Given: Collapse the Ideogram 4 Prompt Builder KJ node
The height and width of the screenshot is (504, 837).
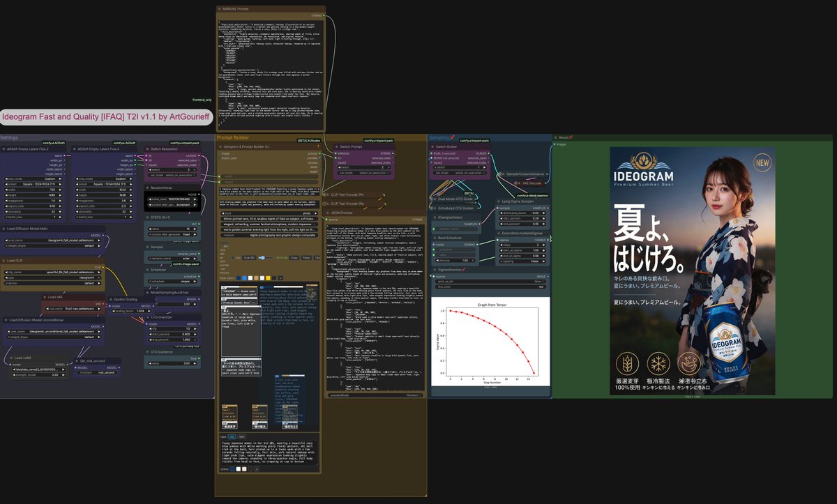Looking at the screenshot, I should click(x=220, y=146).
